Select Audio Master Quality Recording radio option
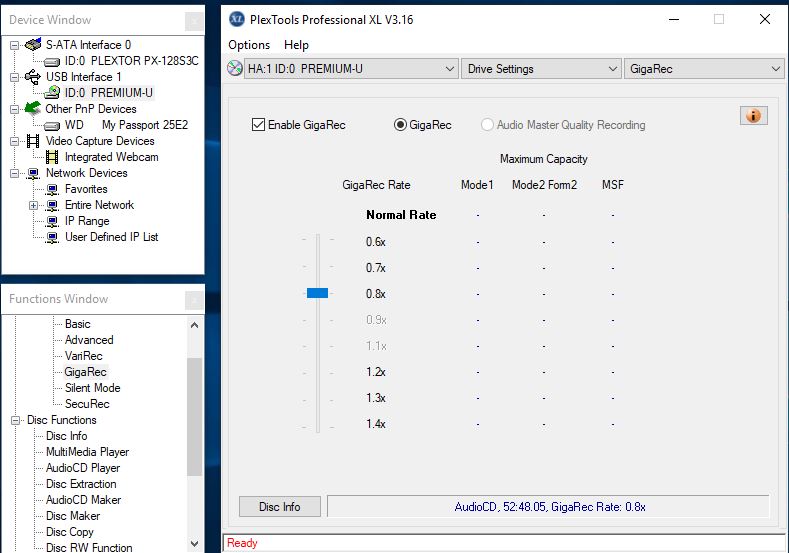Viewport: 789px width, 553px height. point(487,124)
